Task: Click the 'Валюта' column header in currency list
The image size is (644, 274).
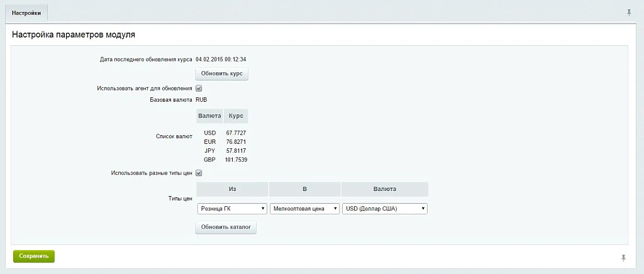Action: [x=210, y=116]
